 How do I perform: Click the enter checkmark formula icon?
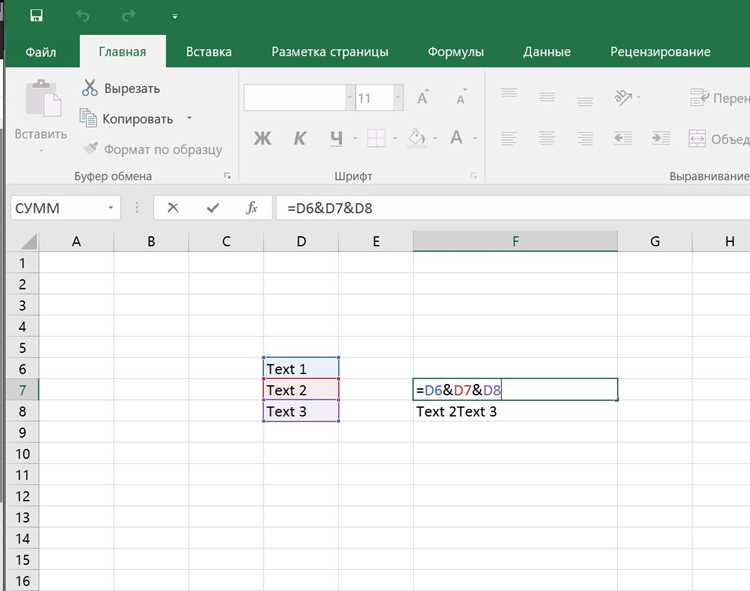tap(213, 208)
